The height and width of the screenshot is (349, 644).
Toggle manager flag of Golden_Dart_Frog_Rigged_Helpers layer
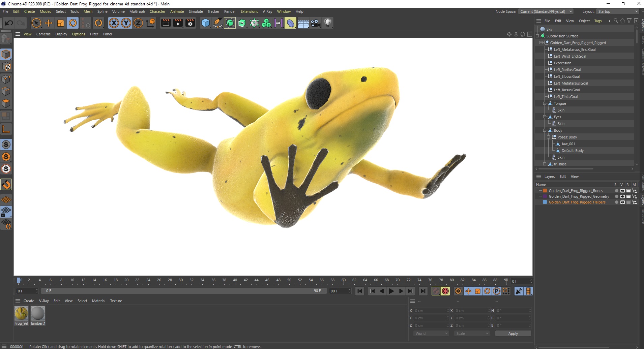pyautogui.click(x=635, y=202)
